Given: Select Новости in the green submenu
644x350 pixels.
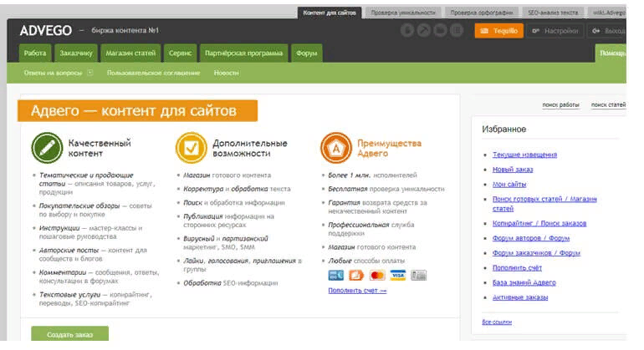Looking at the screenshot, I should coord(227,73).
